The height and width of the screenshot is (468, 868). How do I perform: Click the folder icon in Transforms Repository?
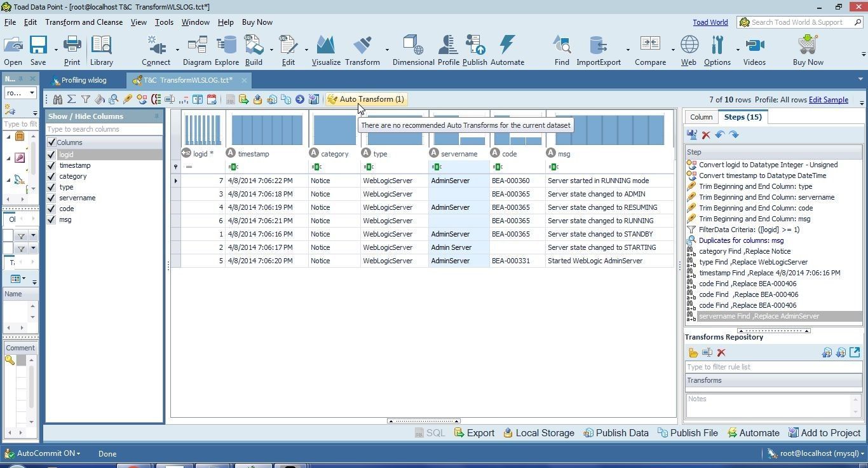click(693, 353)
